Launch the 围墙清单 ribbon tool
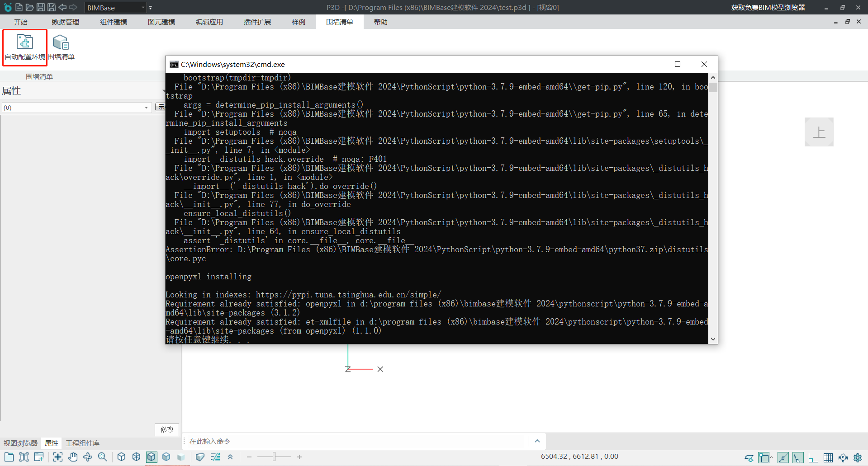 pyautogui.click(x=61, y=47)
